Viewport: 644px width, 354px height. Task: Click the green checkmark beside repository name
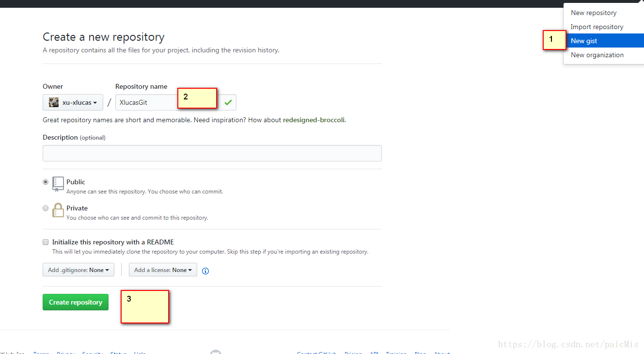coord(228,102)
